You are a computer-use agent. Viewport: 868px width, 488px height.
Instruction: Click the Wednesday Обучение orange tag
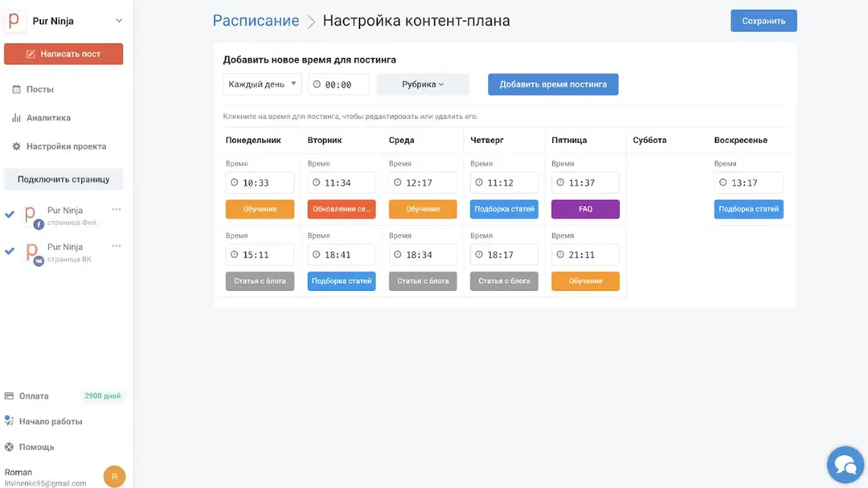(x=423, y=209)
